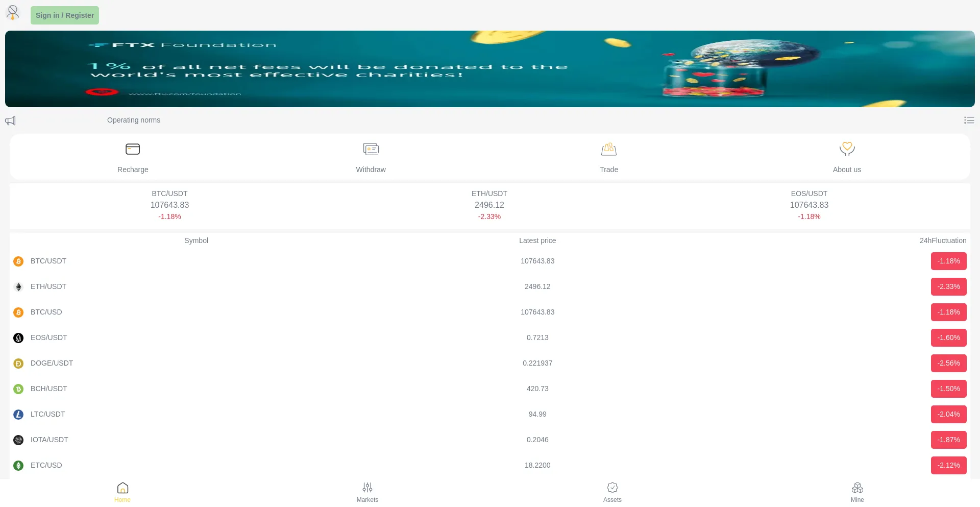Click the announcement megaphone icon

pyautogui.click(x=10, y=120)
